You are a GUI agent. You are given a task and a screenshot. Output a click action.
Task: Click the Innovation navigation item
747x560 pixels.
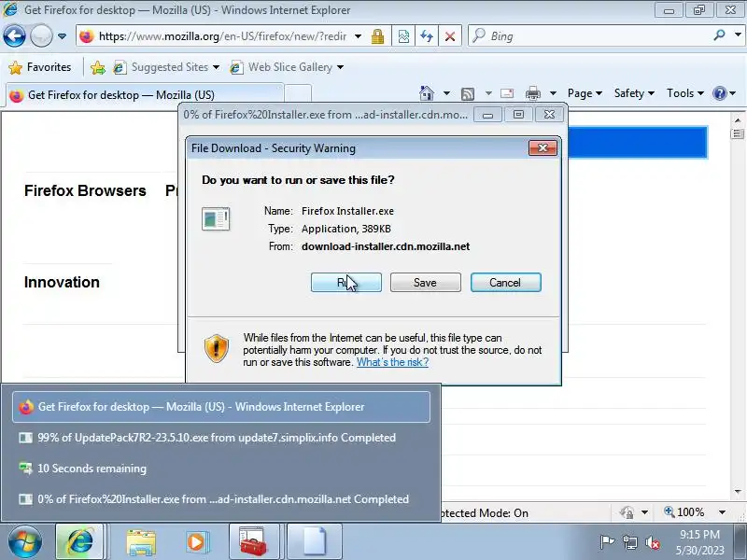tap(62, 282)
